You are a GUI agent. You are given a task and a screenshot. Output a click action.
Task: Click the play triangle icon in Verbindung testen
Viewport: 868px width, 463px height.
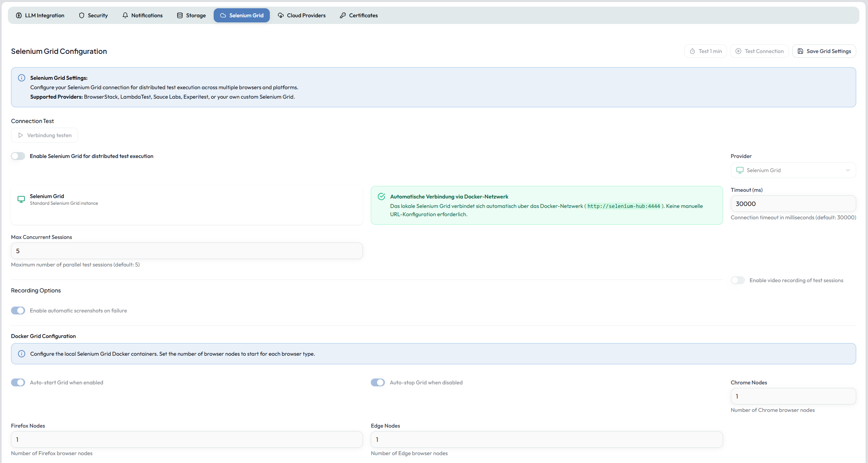(x=21, y=135)
